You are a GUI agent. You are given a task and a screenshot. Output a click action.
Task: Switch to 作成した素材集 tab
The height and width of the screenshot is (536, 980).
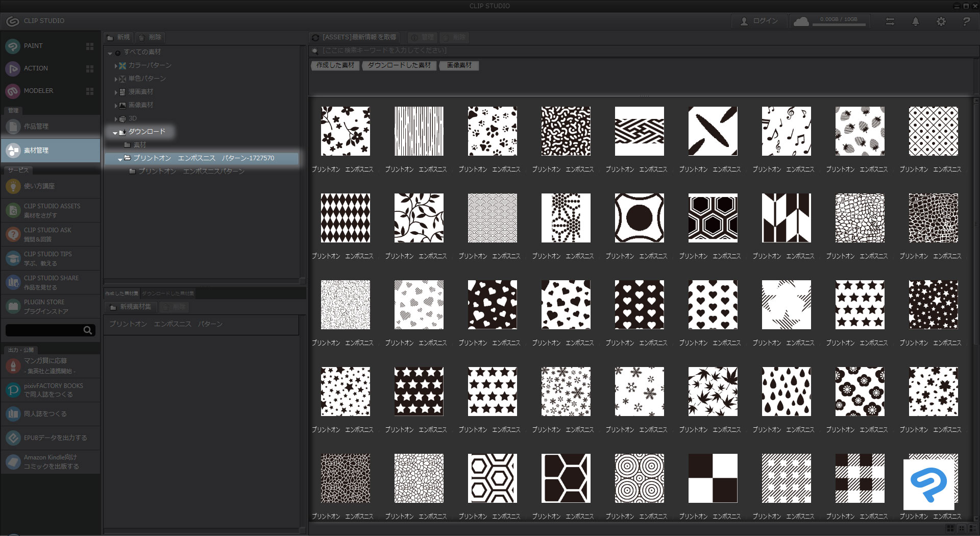tap(121, 294)
